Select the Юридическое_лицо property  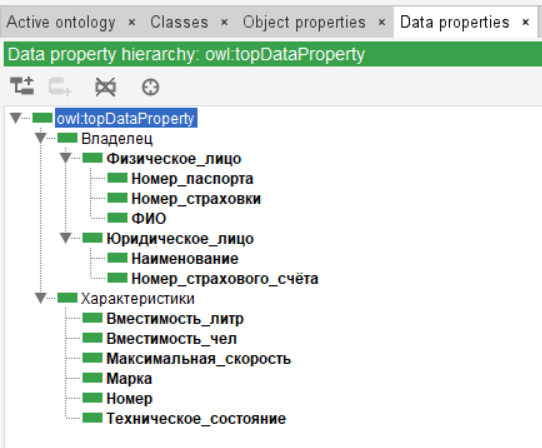coord(180,239)
